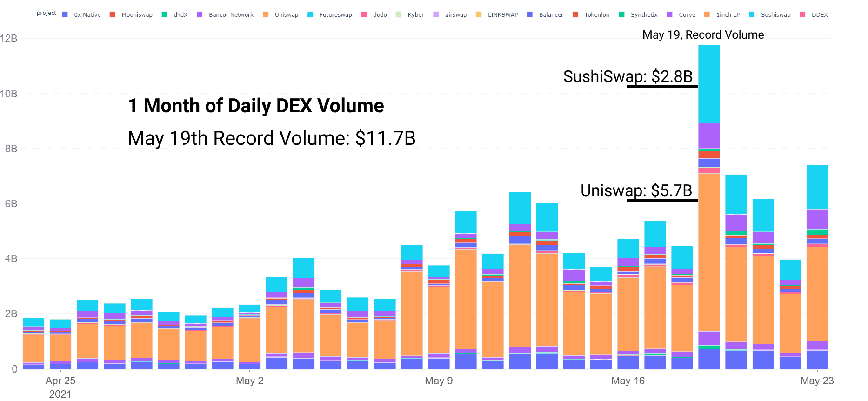Click the Kyber legend entry
The image size is (868, 401).
(410, 14)
